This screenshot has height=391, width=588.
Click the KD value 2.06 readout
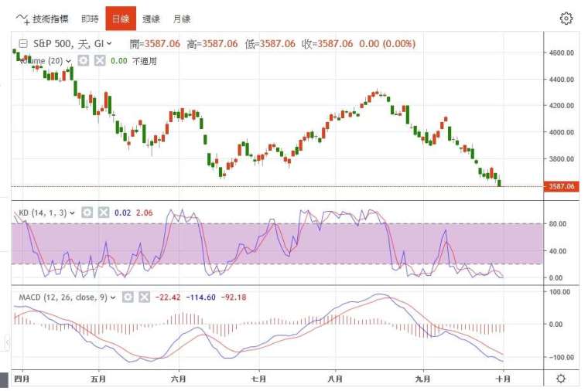point(145,213)
